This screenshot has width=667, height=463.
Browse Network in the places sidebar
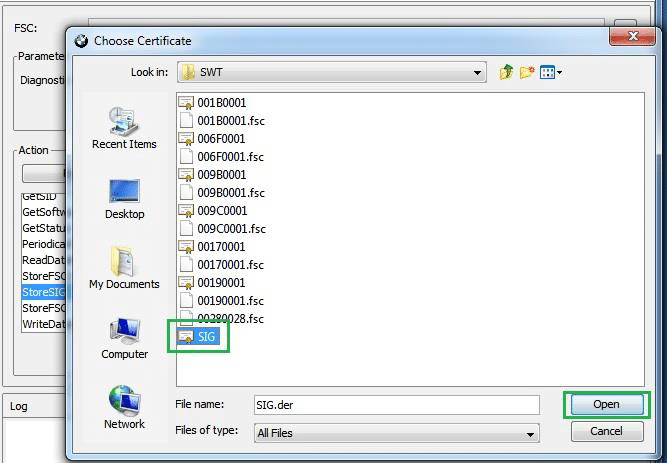coord(124,408)
